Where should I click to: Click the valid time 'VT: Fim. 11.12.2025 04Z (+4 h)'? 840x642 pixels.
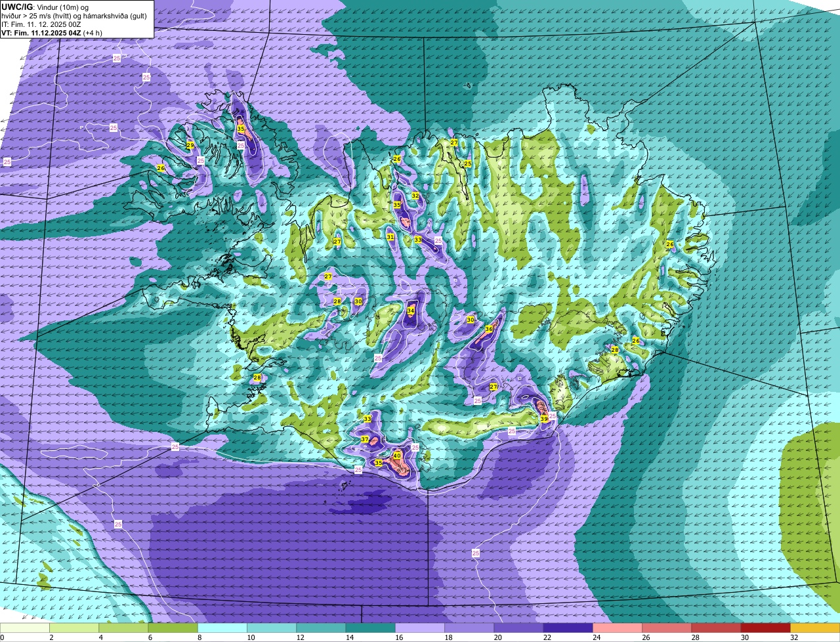pyautogui.click(x=52, y=32)
